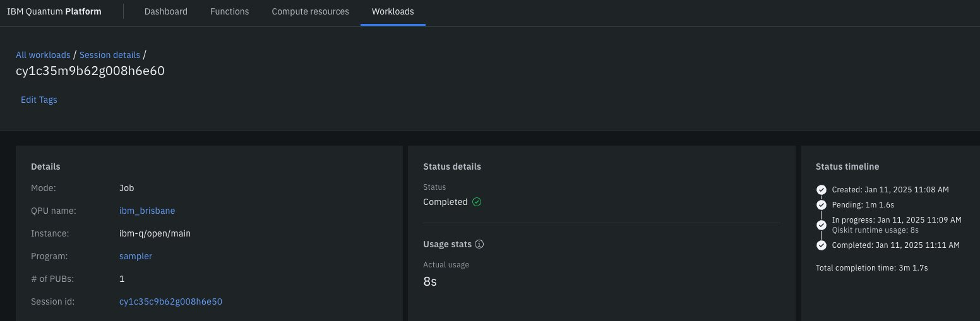Click the job ID heading cy1c35m9b62g008h6e60
Screen dimensions: 980x321
90,71
